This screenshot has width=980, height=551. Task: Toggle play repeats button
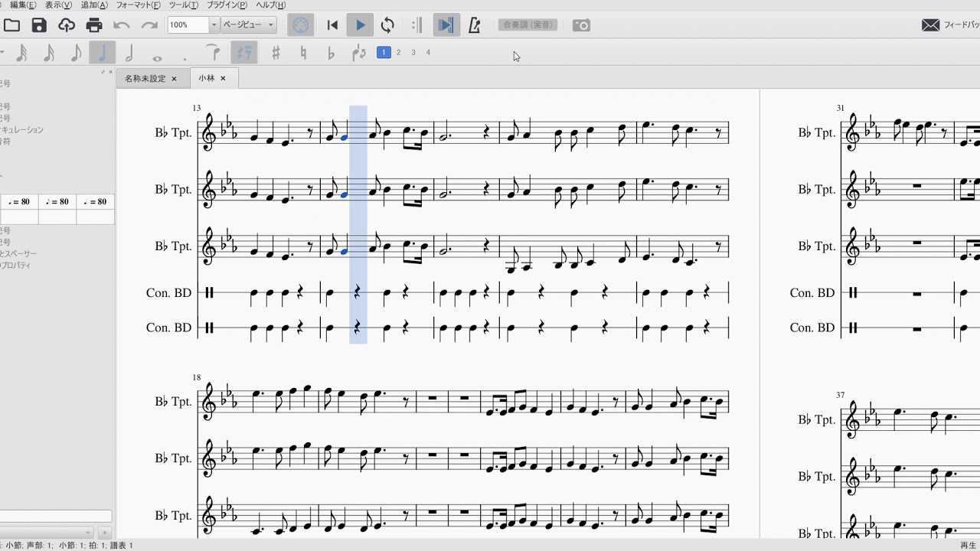tap(416, 25)
